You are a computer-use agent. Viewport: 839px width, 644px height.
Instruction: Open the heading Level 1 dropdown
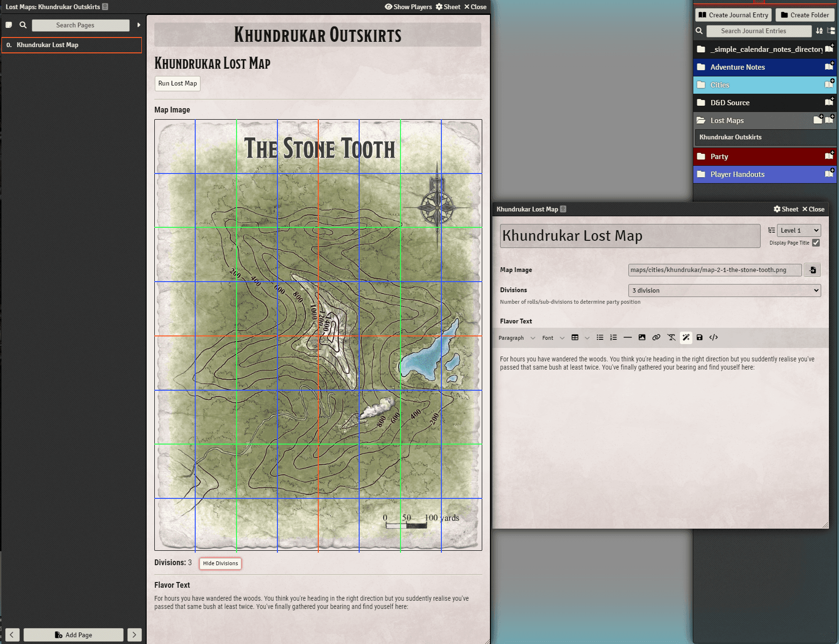(x=799, y=230)
